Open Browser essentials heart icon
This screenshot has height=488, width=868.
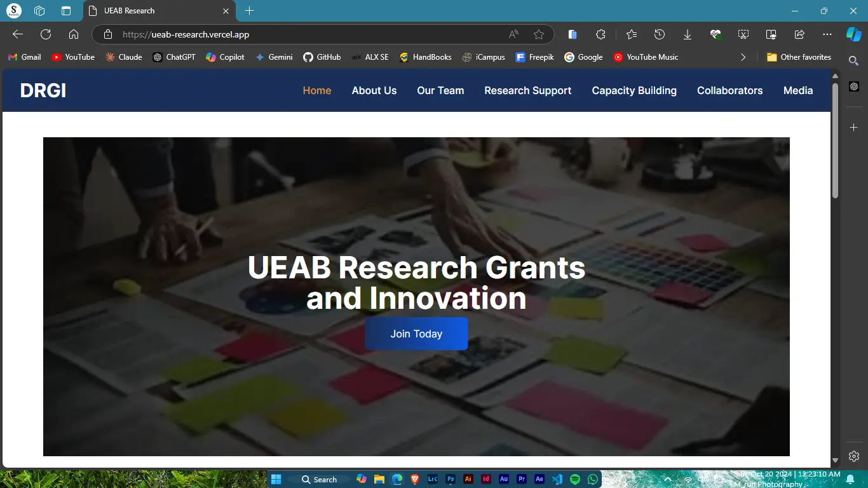click(715, 34)
